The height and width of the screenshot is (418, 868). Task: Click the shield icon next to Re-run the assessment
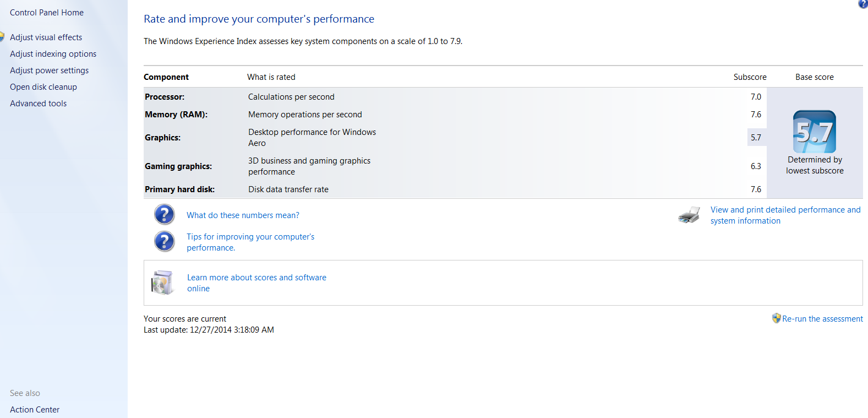click(776, 318)
